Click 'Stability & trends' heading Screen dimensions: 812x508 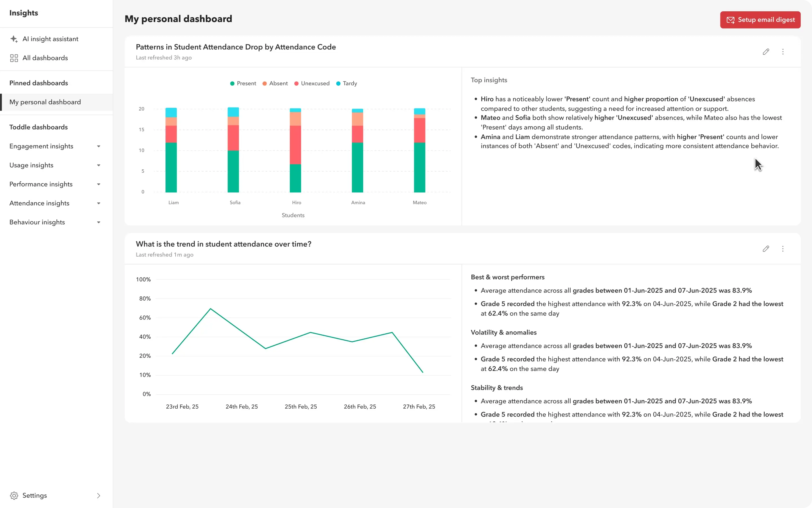tap(497, 388)
